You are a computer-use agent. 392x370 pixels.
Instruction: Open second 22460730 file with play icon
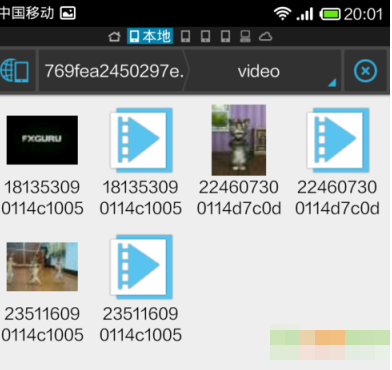tap(337, 140)
